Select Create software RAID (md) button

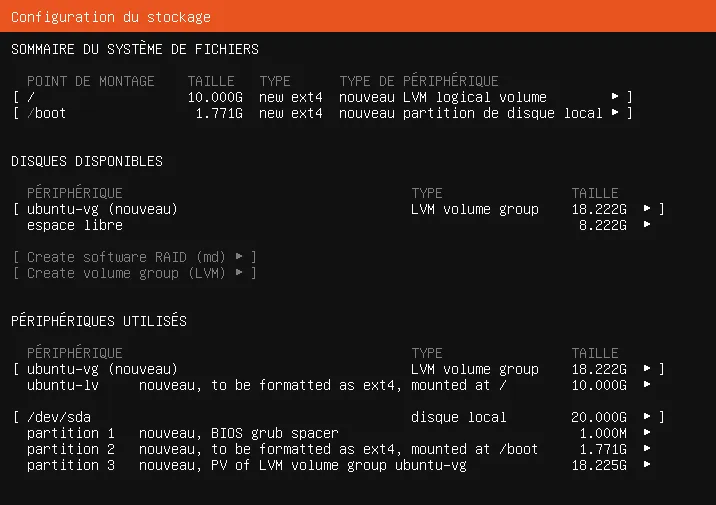pos(135,257)
